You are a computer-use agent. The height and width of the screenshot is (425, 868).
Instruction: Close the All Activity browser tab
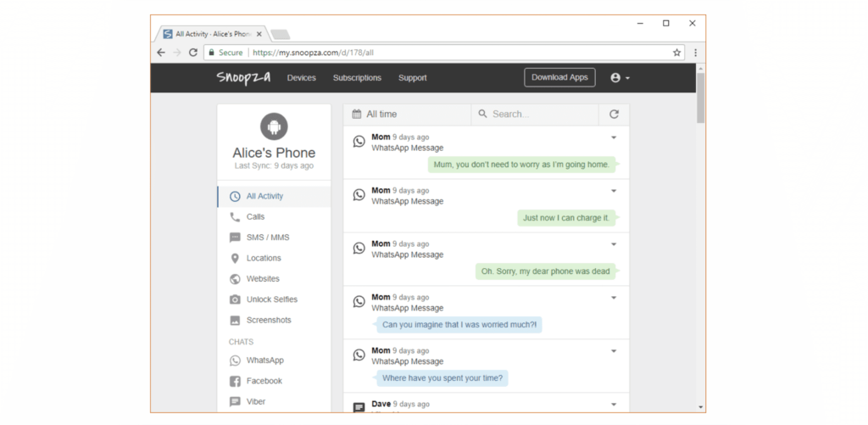click(x=259, y=34)
